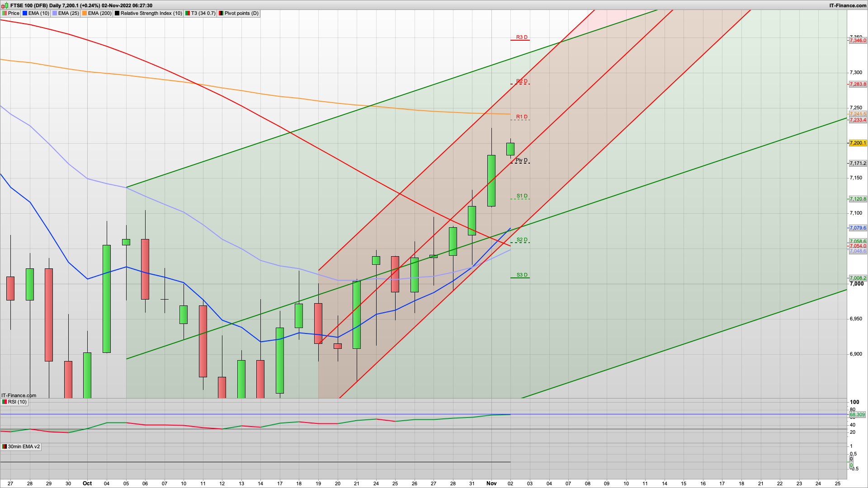Click the large green 04 Oct candle

coord(107,299)
